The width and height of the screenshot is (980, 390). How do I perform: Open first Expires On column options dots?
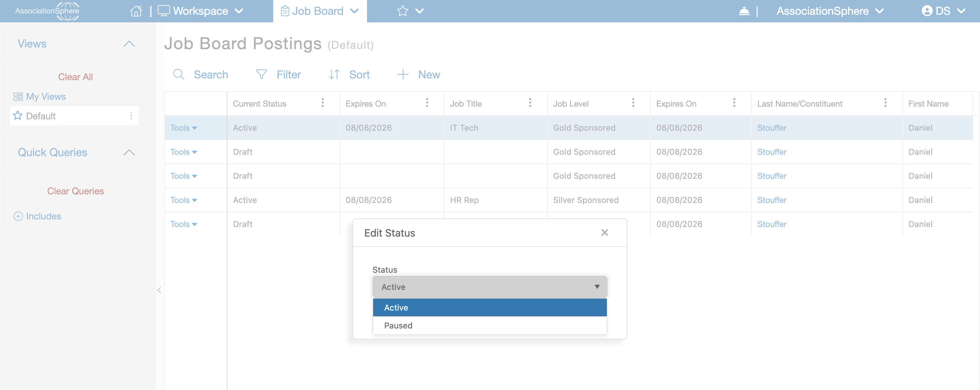427,103
